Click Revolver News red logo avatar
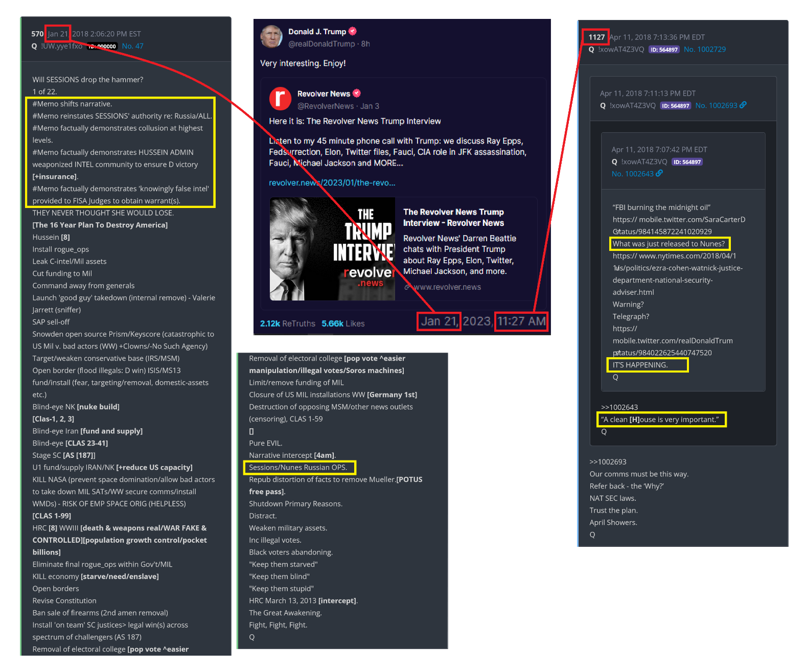The height and width of the screenshot is (672, 806). (x=280, y=99)
